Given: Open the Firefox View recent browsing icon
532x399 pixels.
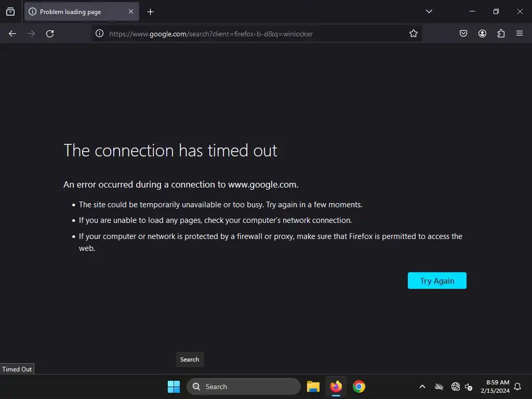Looking at the screenshot, I should [10, 11].
